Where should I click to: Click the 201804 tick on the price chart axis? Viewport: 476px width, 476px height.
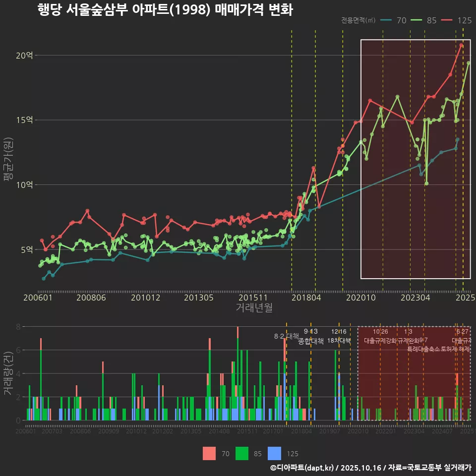[306, 297]
